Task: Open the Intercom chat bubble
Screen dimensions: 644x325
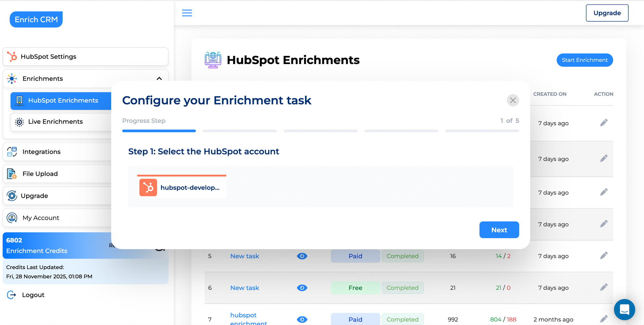Action: 625,310
